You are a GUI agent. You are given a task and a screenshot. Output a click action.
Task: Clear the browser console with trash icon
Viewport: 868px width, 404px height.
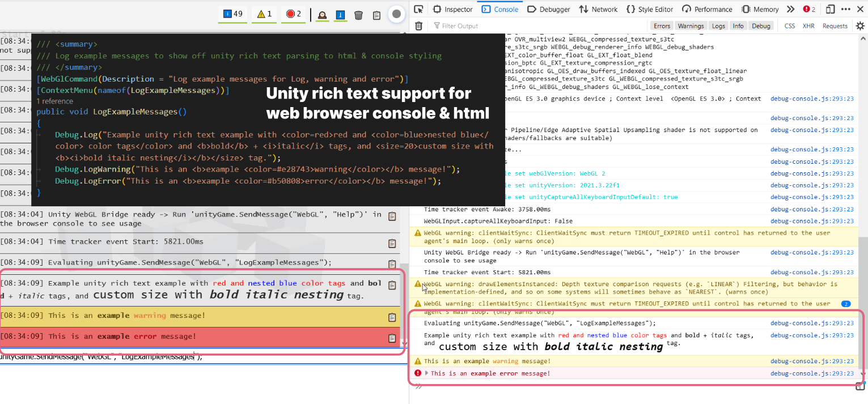418,25
